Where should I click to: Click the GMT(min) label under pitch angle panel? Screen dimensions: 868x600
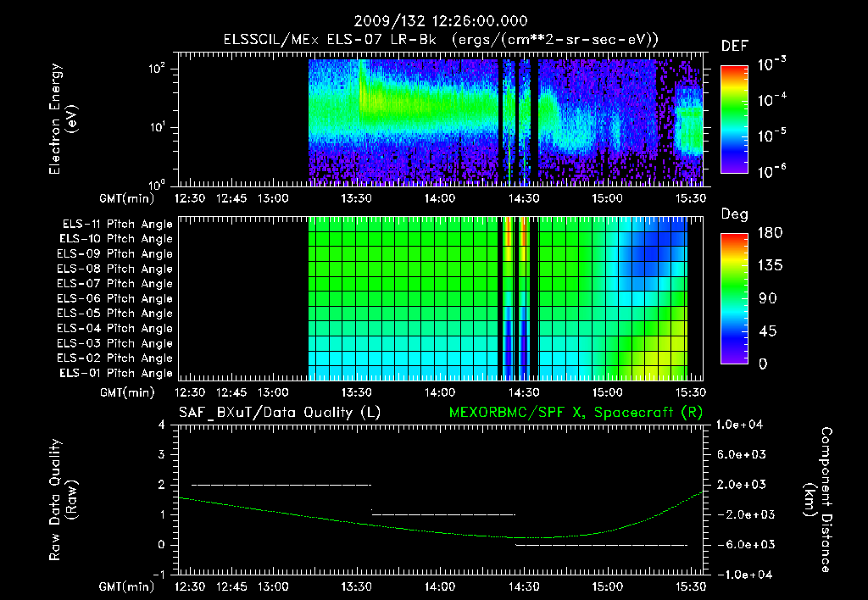(127, 392)
